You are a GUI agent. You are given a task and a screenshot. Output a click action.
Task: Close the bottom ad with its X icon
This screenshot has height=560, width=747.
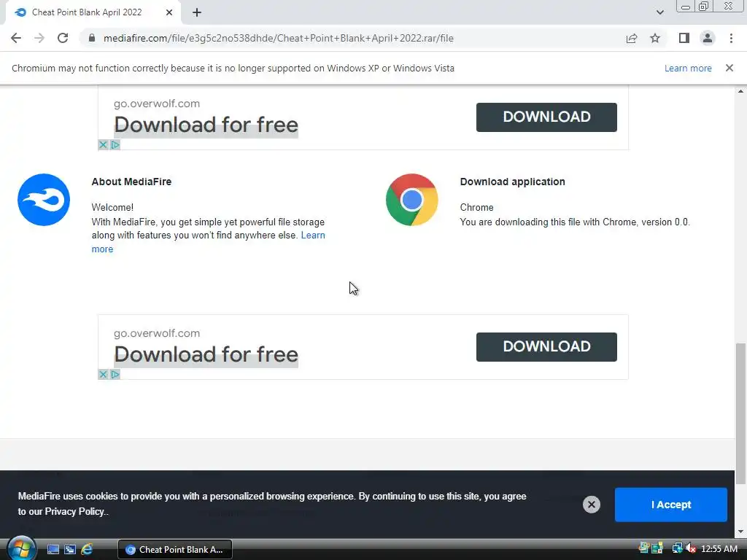coord(103,374)
